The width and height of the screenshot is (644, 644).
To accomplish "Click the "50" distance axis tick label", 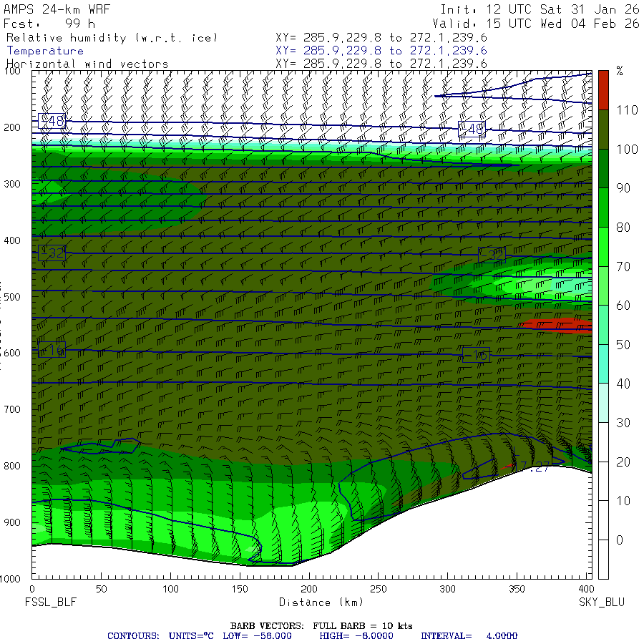I will [x=101, y=589].
